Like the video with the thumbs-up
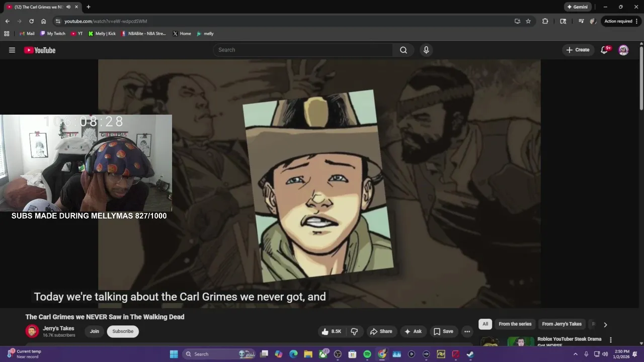 (x=331, y=331)
